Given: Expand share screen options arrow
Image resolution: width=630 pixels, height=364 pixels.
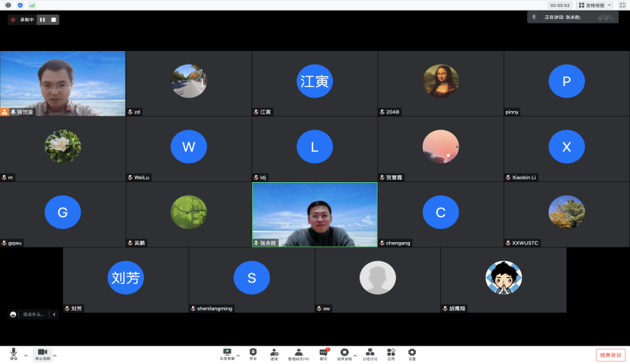Looking at the screenshot, I should pyautogui.click(x=238, y=356).
